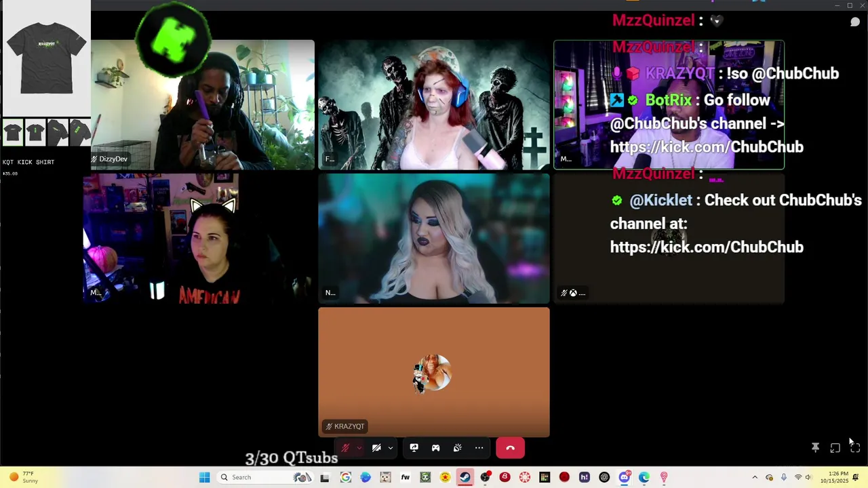Click the pin icon at lower right
The height and width of the screenshot is (488, 868).
pos(815,448)
